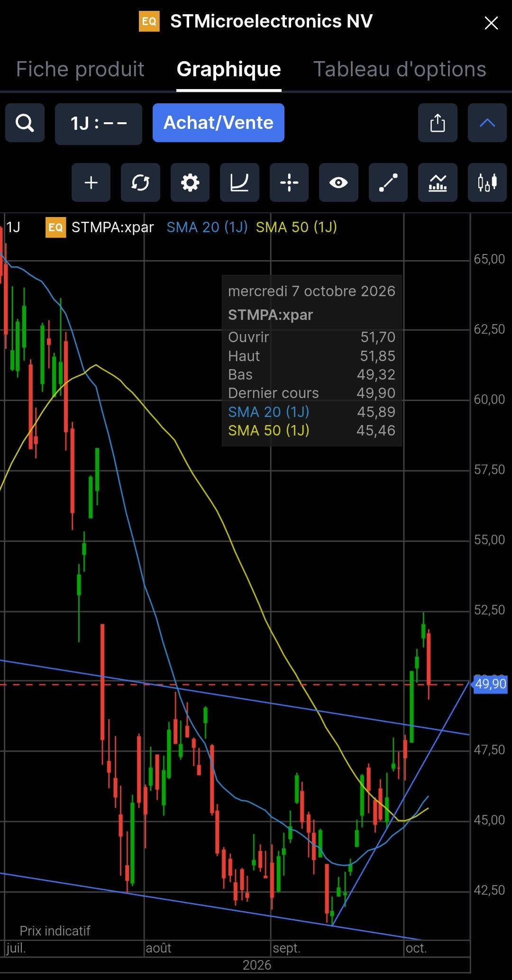Click the 62,50 price axis label
Image resolution: width=512 pixels, height=980 pixels.
[x=489, y=329]
